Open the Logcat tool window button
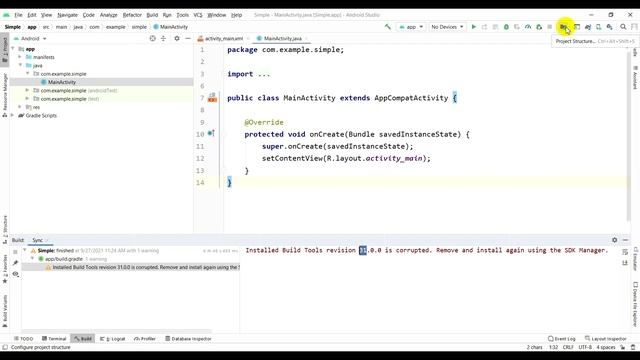This screenshot has height=360, width=640. (113, 339)
